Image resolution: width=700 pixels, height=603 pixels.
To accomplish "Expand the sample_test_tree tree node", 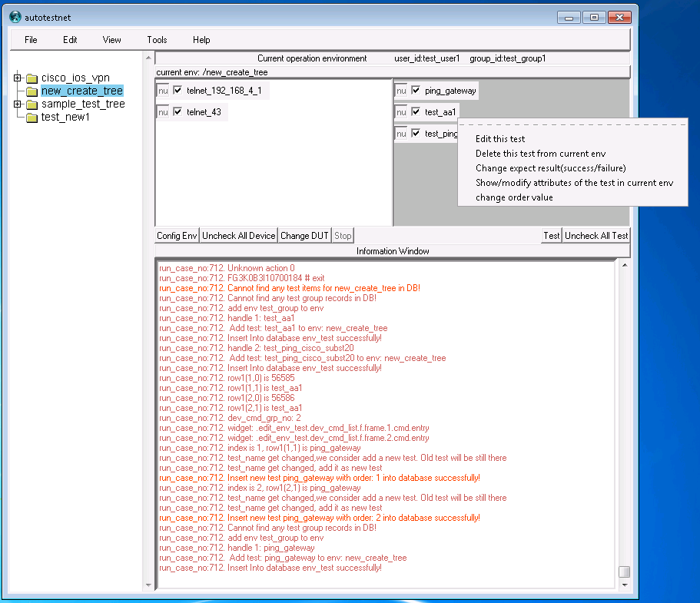I will coord(18,104).
